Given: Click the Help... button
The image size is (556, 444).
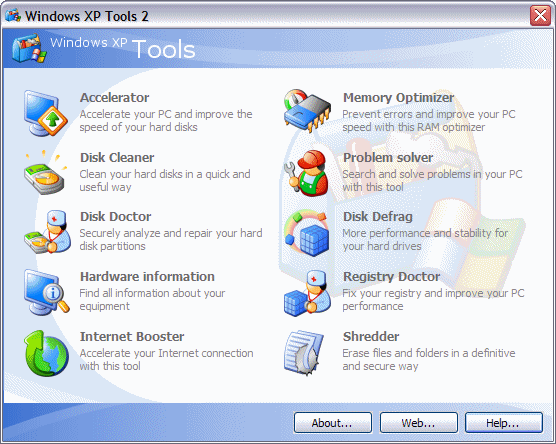Looking at the screenshot, I should click(504, 423).
